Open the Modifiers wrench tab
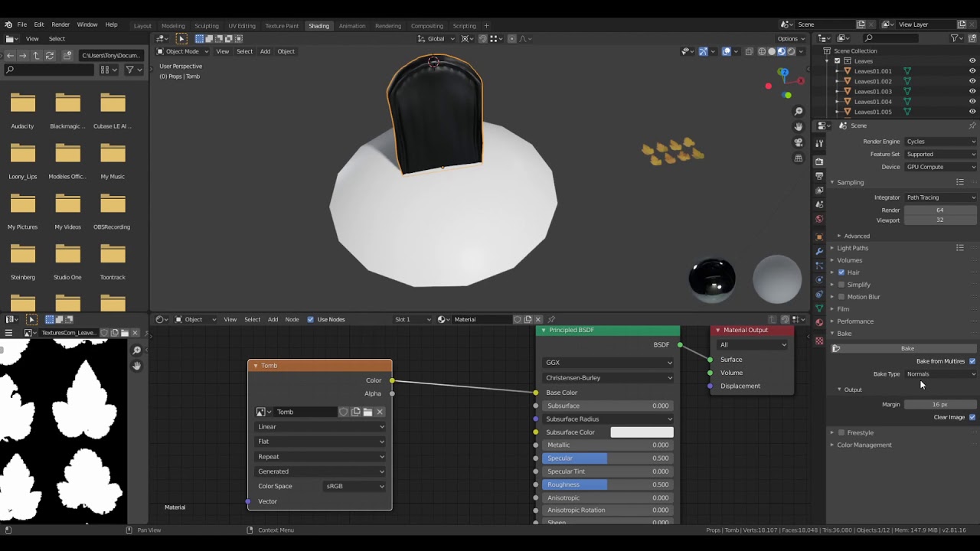The height and width of the screenshot is (551, 980). pos(819,251)
